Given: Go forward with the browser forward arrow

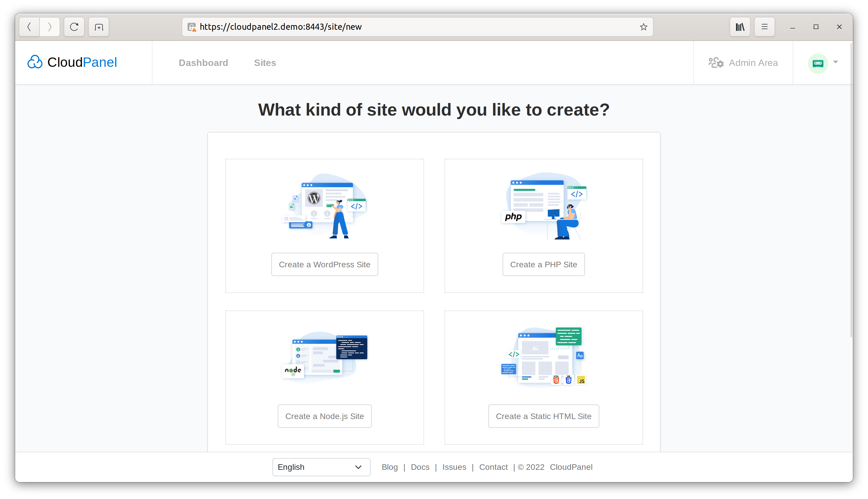Looking at the screenshot, I should pos(50,27).
